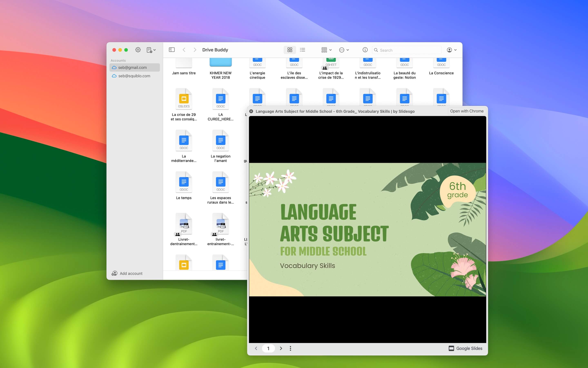Click the slide page number 1 field
This screenshot has width=588, height=368.
268,348
